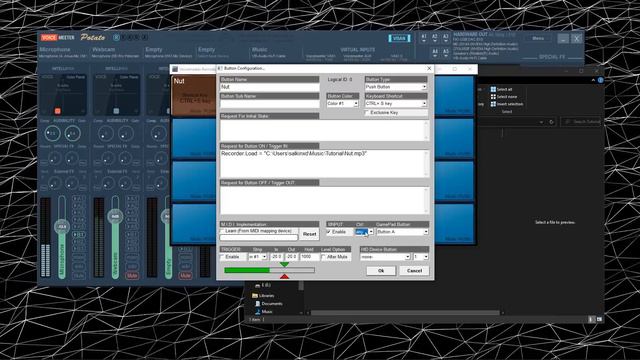This screenshot has width=640, height=360.
Task: Click Select none in File Explorer
Action: (504, 97)
